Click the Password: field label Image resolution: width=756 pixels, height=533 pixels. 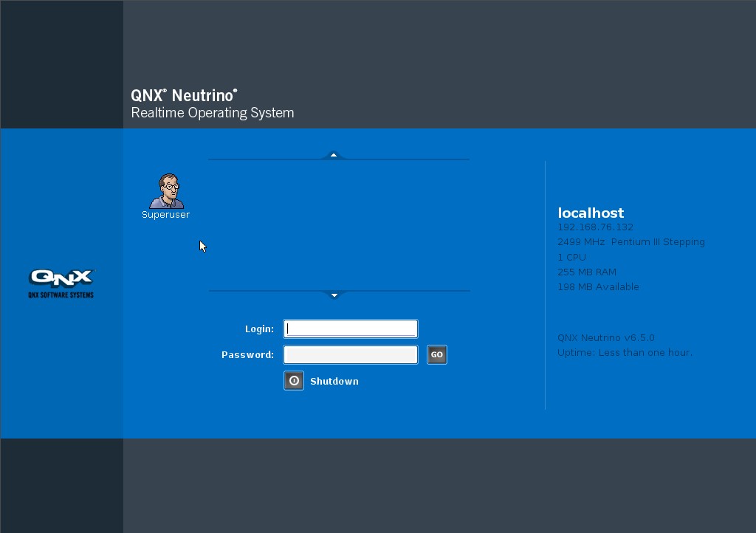pyautogui.click(x=248, y=354)
